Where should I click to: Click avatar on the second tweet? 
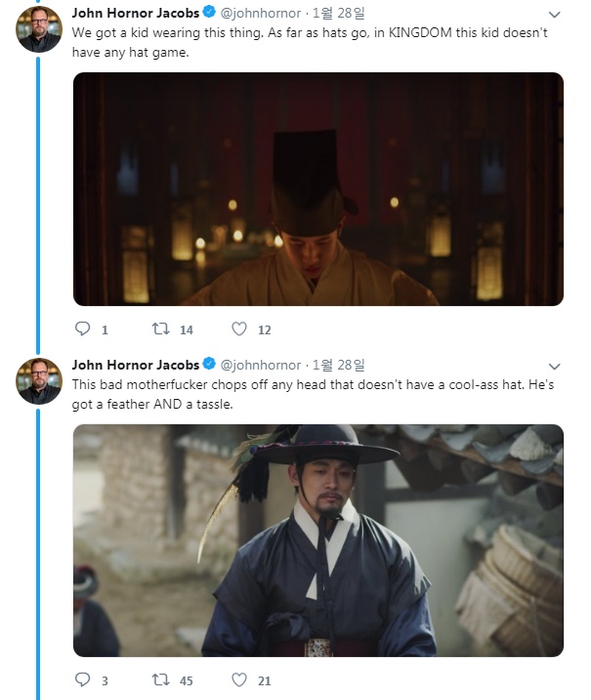pos(40,380)
